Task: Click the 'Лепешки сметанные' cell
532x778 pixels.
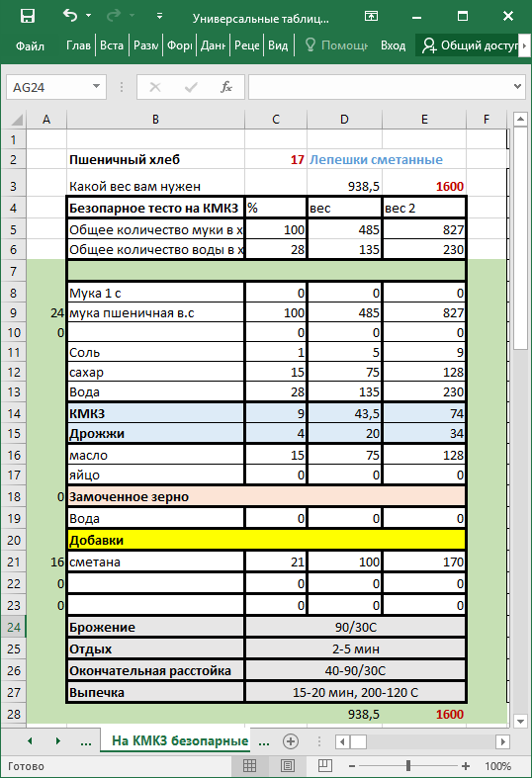Action: (376, 160)
